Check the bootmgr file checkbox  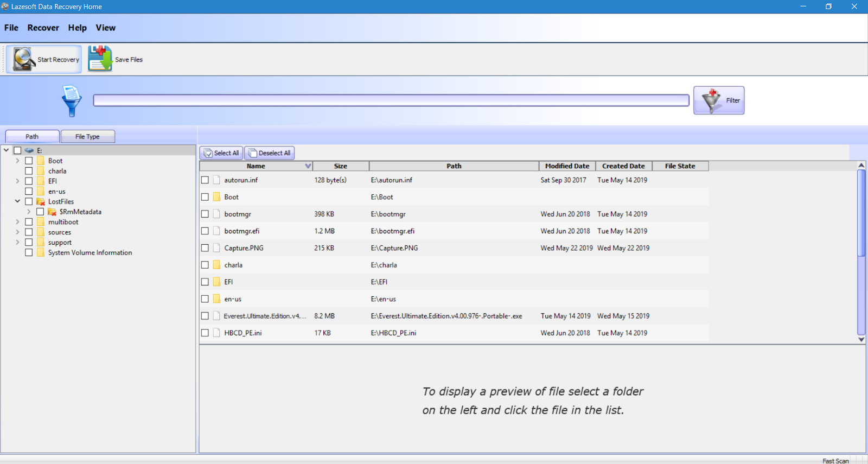click(205, 214)
